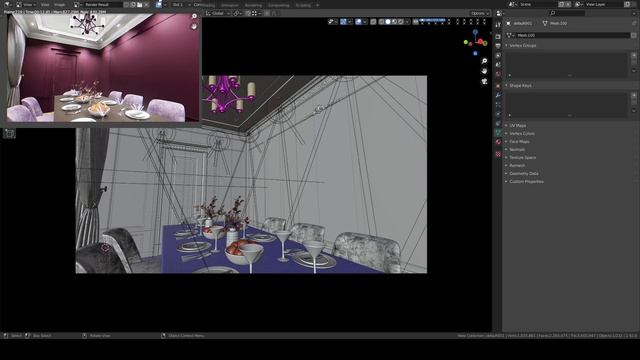The height and width of the screenshot is (360, 640).
Task: Open the Object Data green triangle tab
Action: coord(498,133)
